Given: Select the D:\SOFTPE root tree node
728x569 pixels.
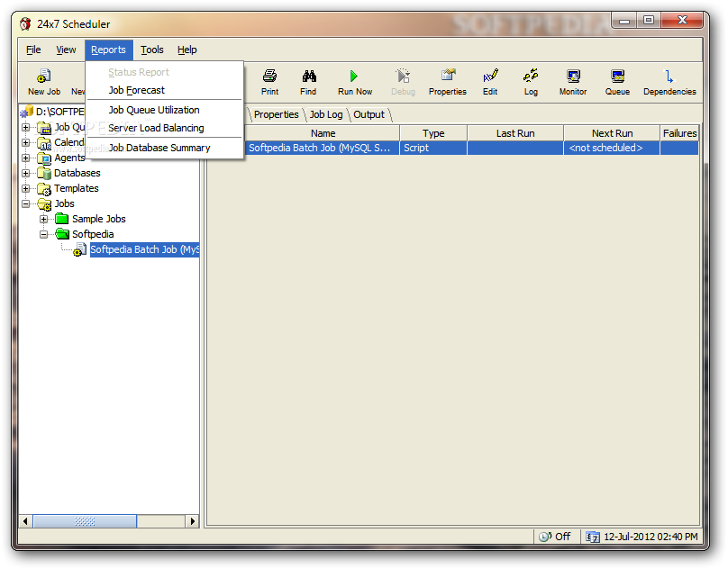Looking at the screenshot, I should (60, 112).
